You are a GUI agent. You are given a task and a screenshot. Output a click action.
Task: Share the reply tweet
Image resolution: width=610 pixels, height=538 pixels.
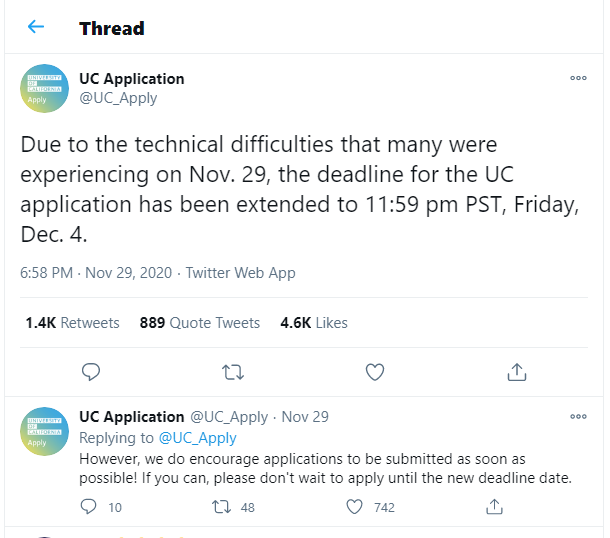[494, 507]
